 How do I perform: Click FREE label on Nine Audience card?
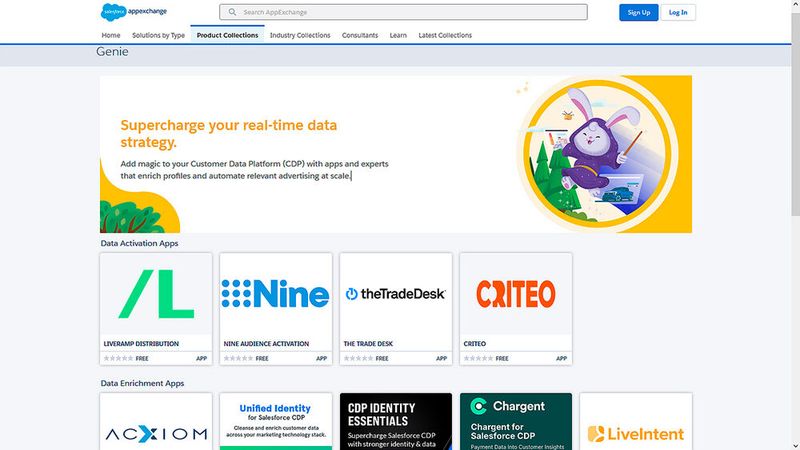tap(262, 359)
